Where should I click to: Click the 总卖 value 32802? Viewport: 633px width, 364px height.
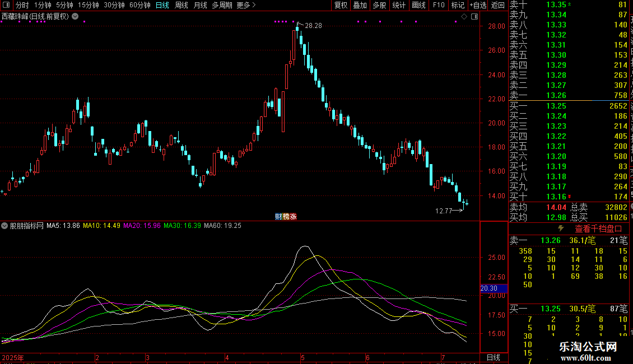click(616, 207)
